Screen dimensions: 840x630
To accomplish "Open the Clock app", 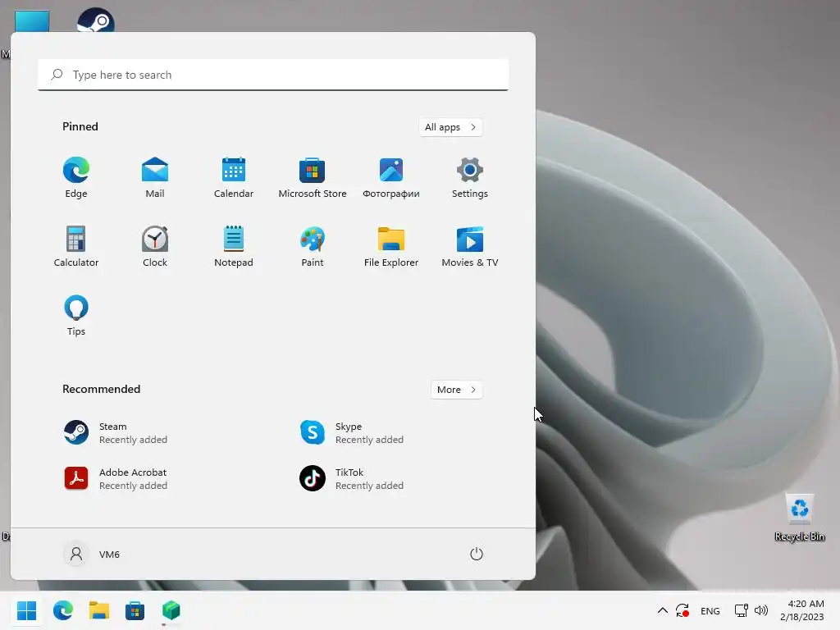I will [155, 246].
